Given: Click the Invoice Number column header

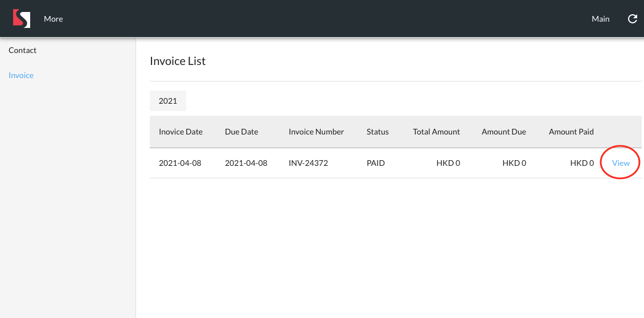Looking at the screenshot, I should tap(316, 132).
